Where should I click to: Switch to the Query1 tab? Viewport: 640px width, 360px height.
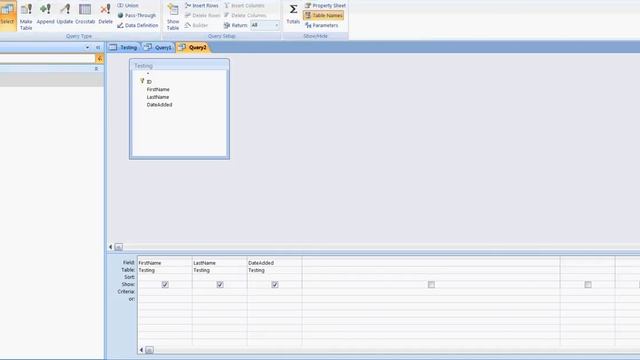[158, 47]
